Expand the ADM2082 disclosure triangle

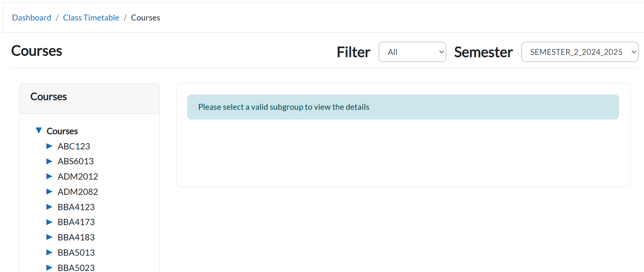click(x=49, y=192)
